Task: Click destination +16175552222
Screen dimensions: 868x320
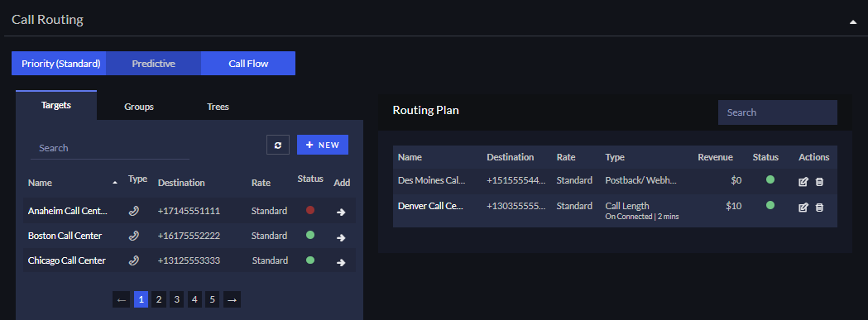Action: (189, 236)
